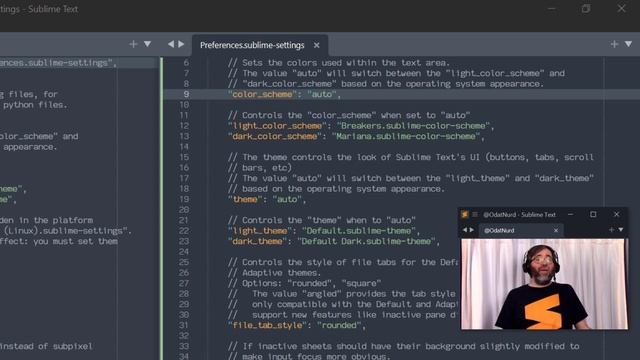Click the Sublime Text logo in @OdatNurd window

(x=464, y=214)
